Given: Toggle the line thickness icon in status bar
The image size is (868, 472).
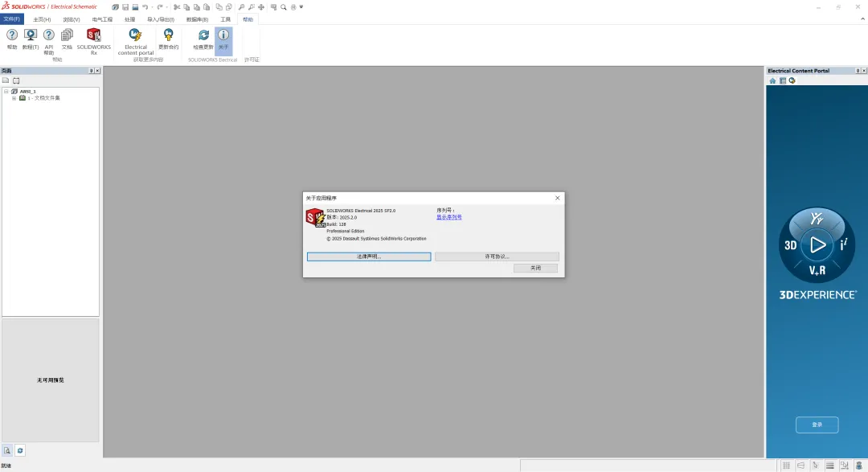Looking at the screenshot, I should click(829, 466).
